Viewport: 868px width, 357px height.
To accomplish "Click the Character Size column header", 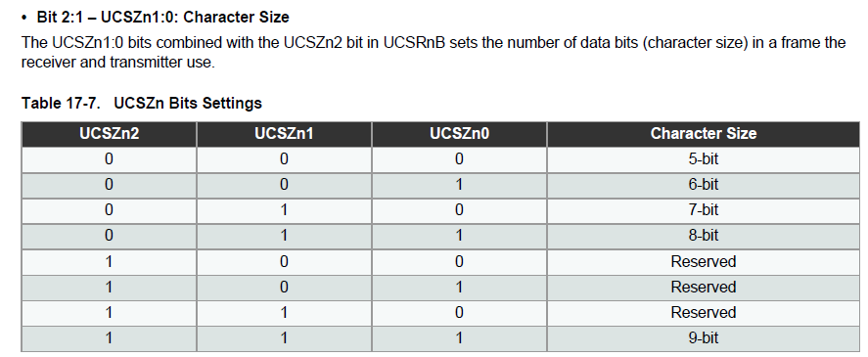I will point(703,134).
